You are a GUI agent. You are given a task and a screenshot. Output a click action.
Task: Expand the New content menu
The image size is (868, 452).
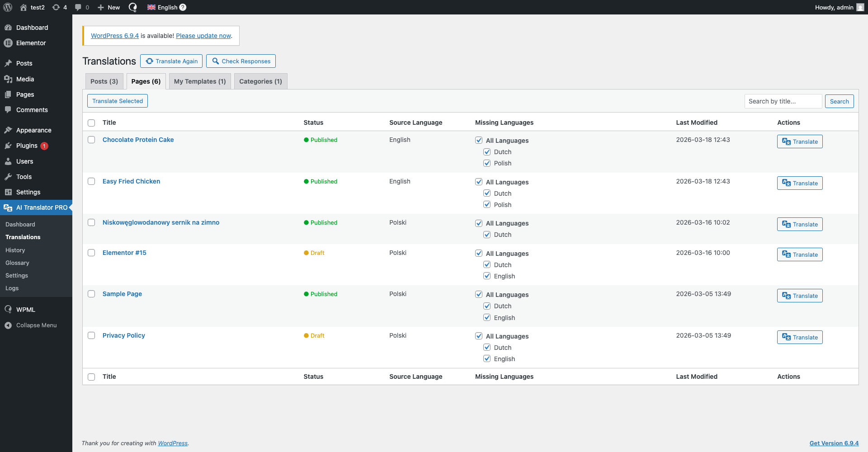coord(109,7)
